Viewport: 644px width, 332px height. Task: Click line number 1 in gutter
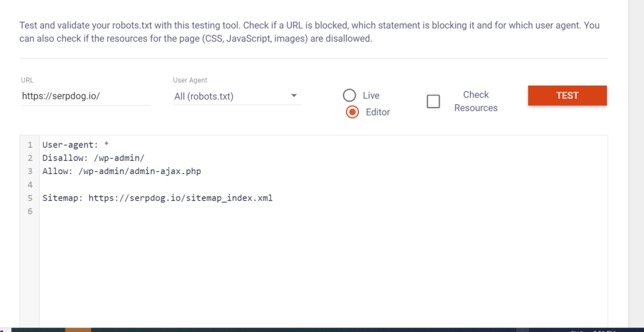coord(30,145)
